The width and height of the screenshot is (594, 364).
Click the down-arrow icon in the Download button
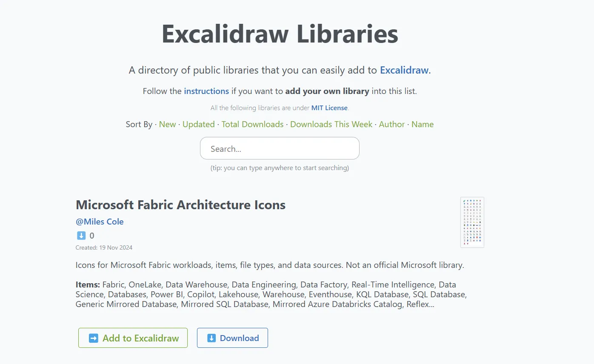pos(211,338)
